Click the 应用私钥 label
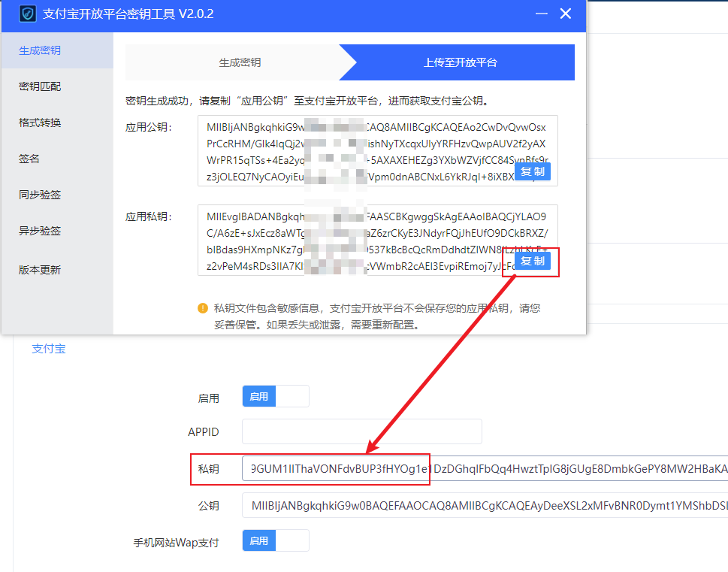 [149, 216]
